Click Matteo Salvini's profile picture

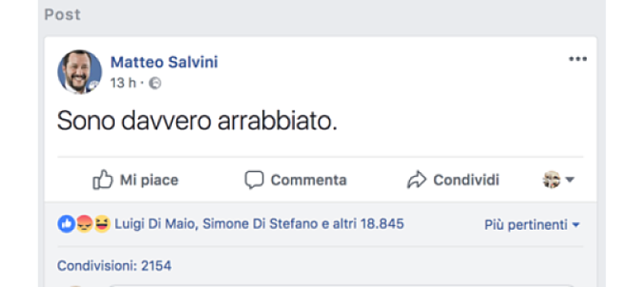[80, 72]
